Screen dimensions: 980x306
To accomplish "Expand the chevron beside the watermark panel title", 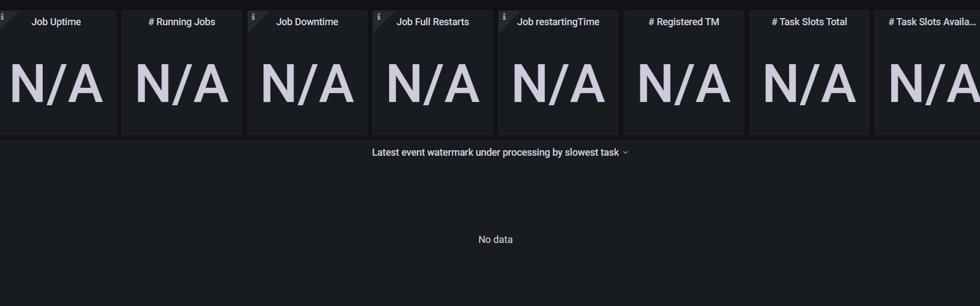I will (x=626, y=152).
